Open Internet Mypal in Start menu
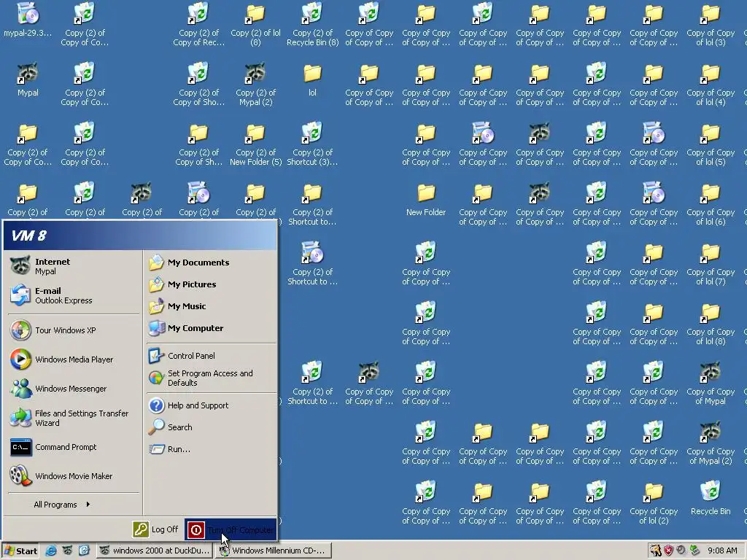 tap(74, 266)
